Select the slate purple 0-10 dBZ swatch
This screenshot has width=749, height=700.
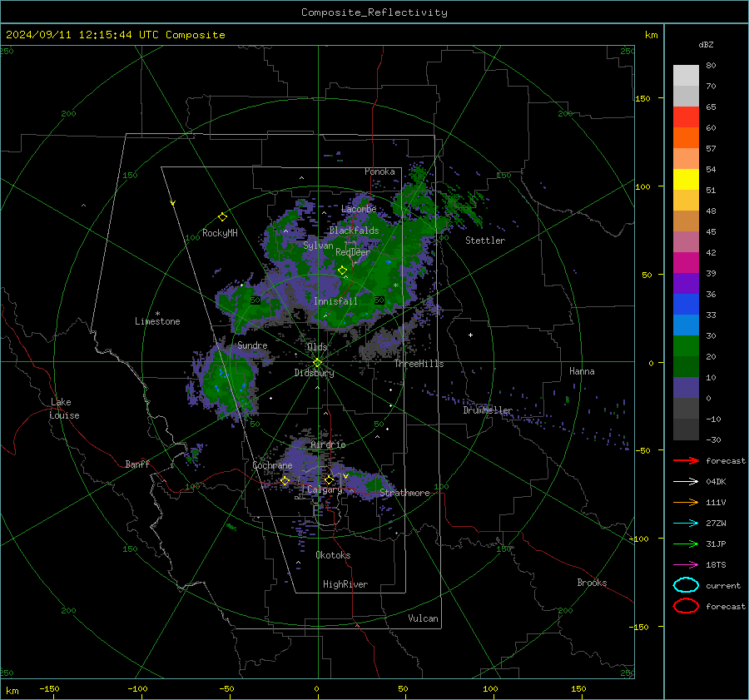686,388
